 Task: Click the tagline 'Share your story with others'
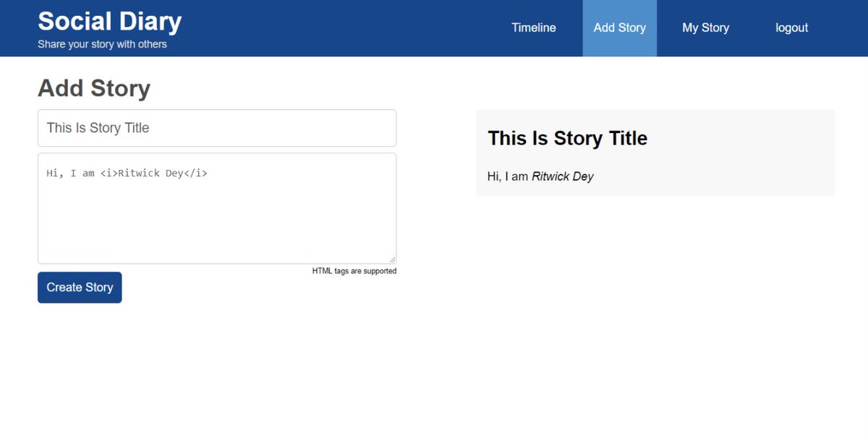[x=102, y=44]
